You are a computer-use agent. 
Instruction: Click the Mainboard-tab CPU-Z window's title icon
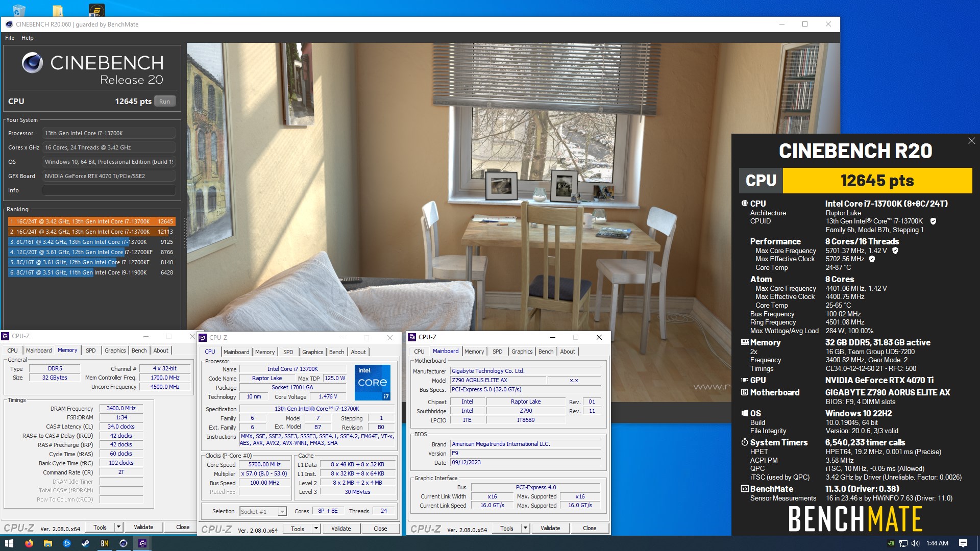click(x=412, y=337)
